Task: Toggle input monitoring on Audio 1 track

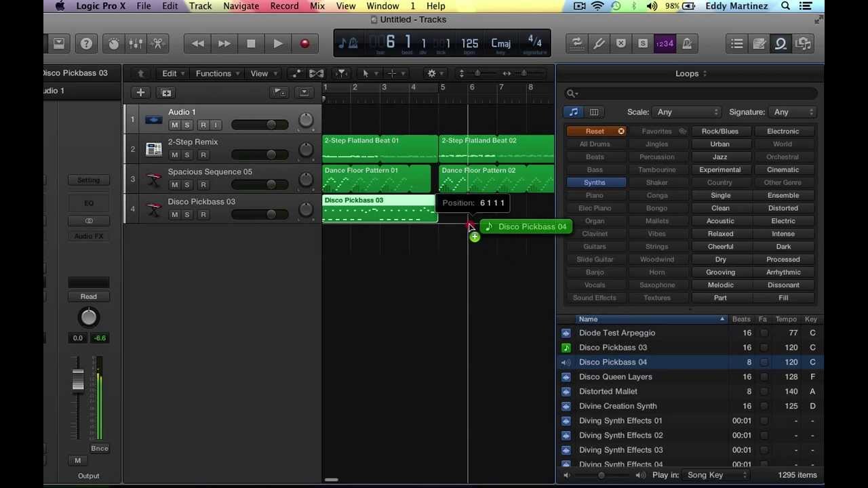Action: pyautogui.click(x=216, y=125)
